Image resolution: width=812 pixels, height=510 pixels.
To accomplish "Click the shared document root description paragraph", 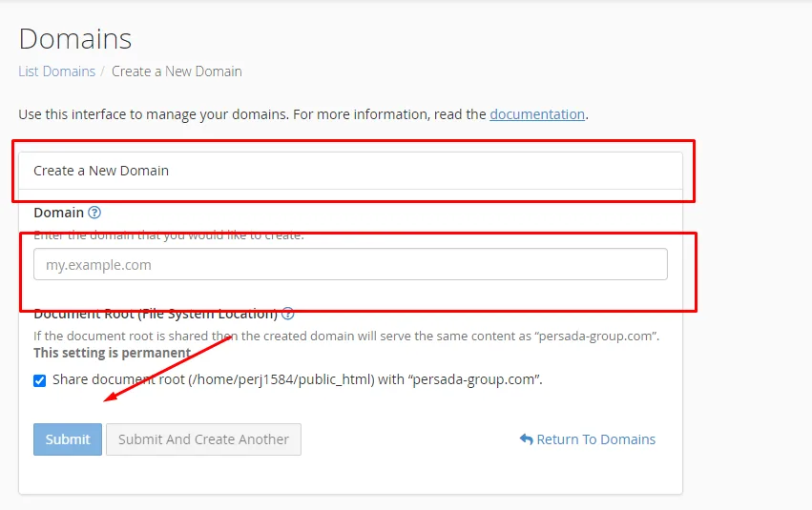I will [345, 336].
